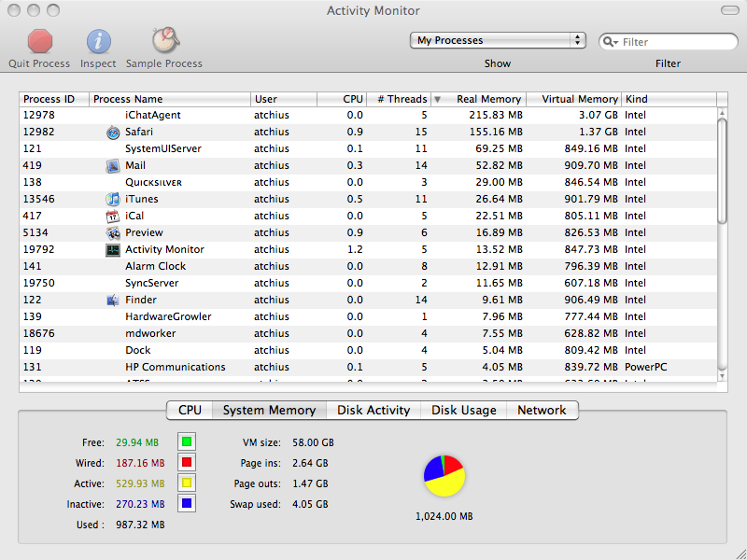The width and height of the screenshot is (747, 560).
Task: Click the Sample Process icon
Action: click(x=165, y=40)
